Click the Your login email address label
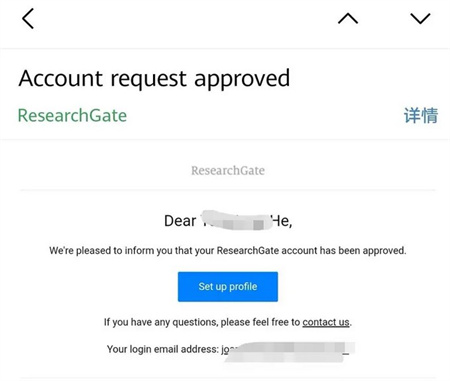Image resolution: width=450 pixels, height=381 pixels. [163, 349]
